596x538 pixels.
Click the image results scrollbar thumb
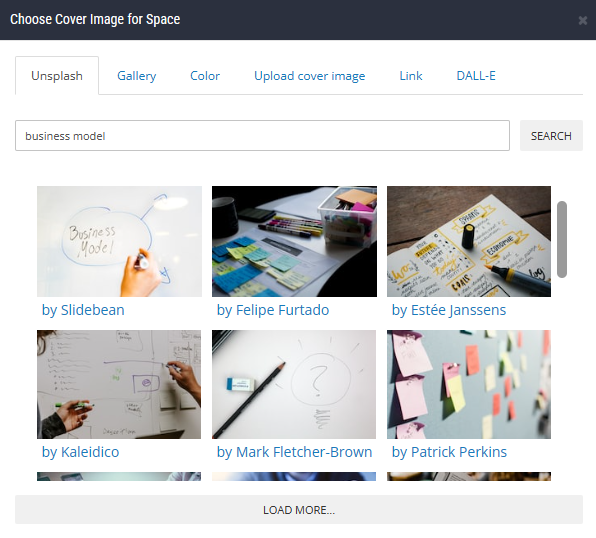pyautogui.click(x=562, y=240)
